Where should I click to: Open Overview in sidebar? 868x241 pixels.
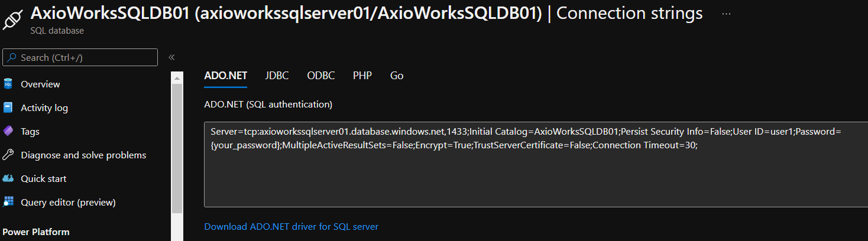pos(40,84)
